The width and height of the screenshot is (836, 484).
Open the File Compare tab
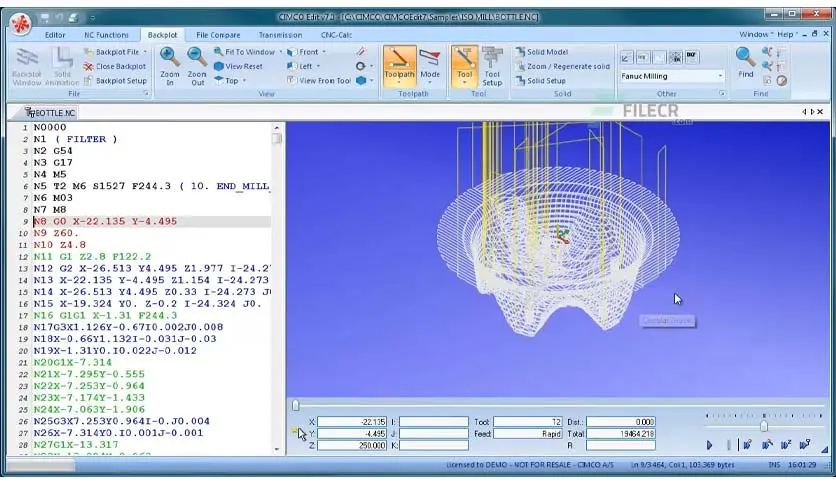click(x=217, y=34)
